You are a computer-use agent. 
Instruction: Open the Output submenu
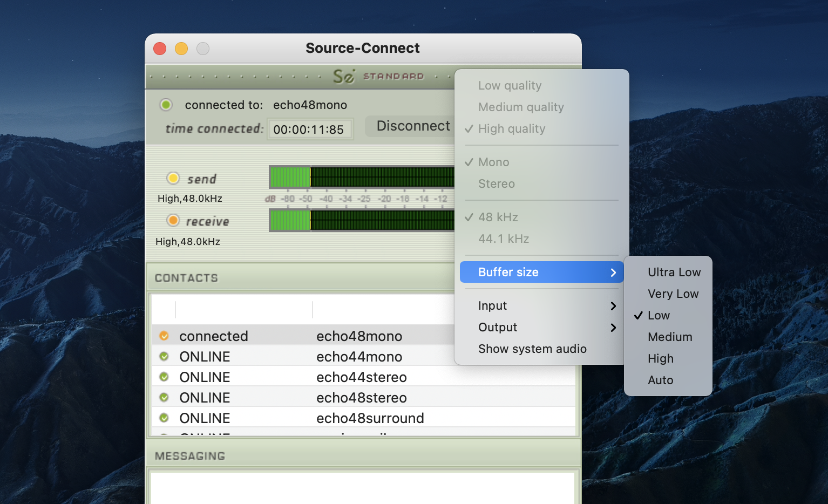click(541, 327)
